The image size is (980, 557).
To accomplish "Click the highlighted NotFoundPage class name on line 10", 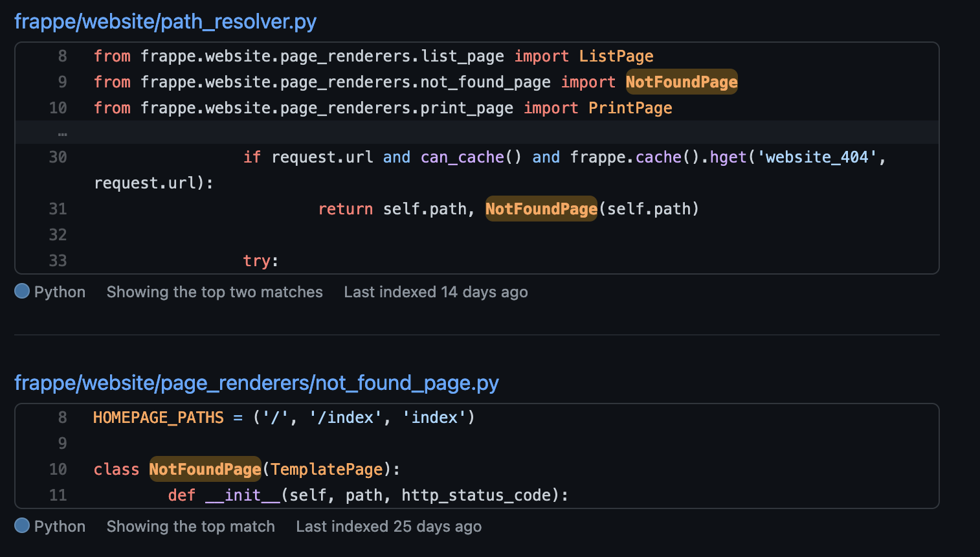I will (205, 469).
